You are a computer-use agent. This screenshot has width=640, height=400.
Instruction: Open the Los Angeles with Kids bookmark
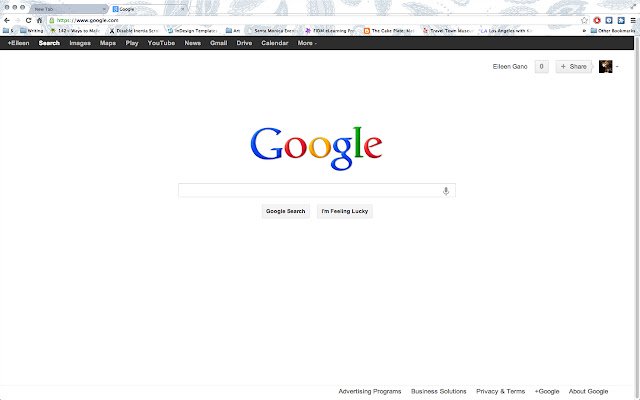(507, 31)
